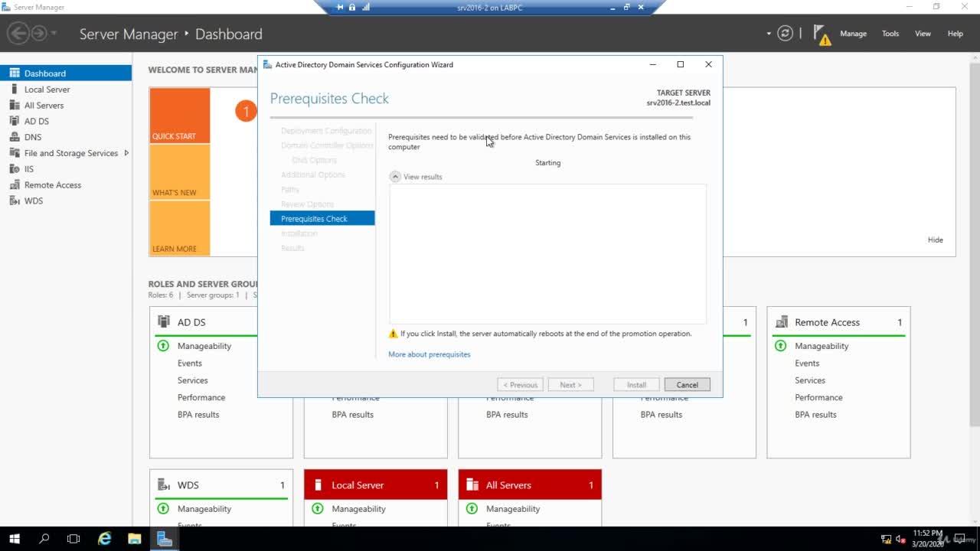Click the Local Server icon in sidebar

tap(15, 90)
